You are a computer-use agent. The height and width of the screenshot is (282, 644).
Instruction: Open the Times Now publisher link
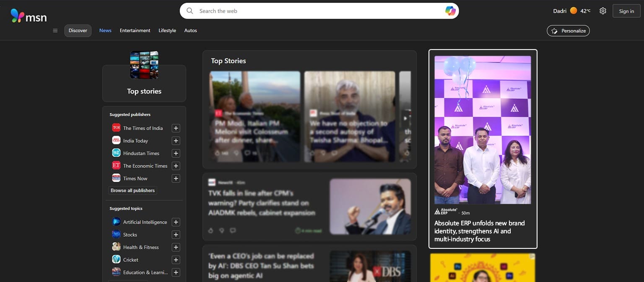(x=135, y=178)
